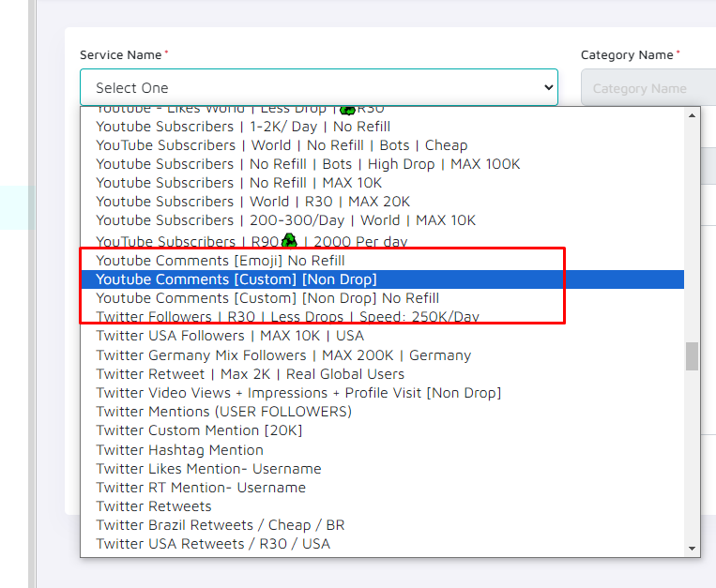Select Youtube Comments [Custom] [Non Drop] No Refill
Viewport: 716px width, 588px height.
pos(382,298)
